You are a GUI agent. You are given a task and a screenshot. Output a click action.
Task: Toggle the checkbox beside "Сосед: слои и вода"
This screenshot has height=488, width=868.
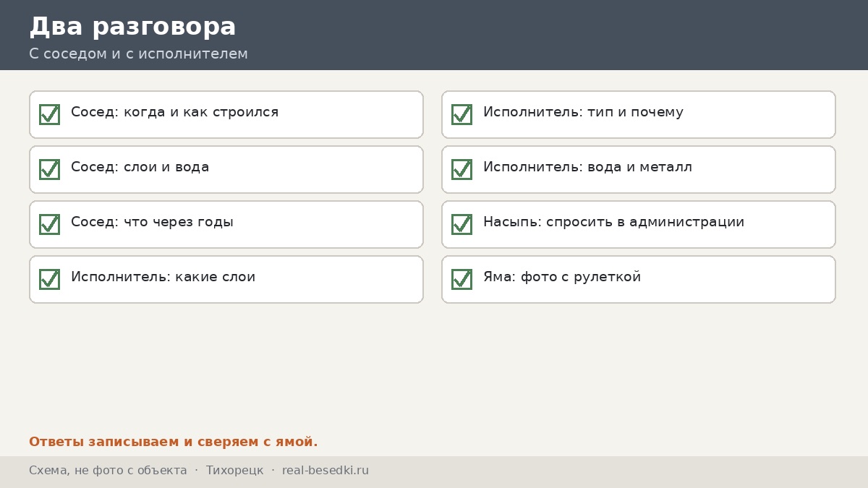pos(49,169)
